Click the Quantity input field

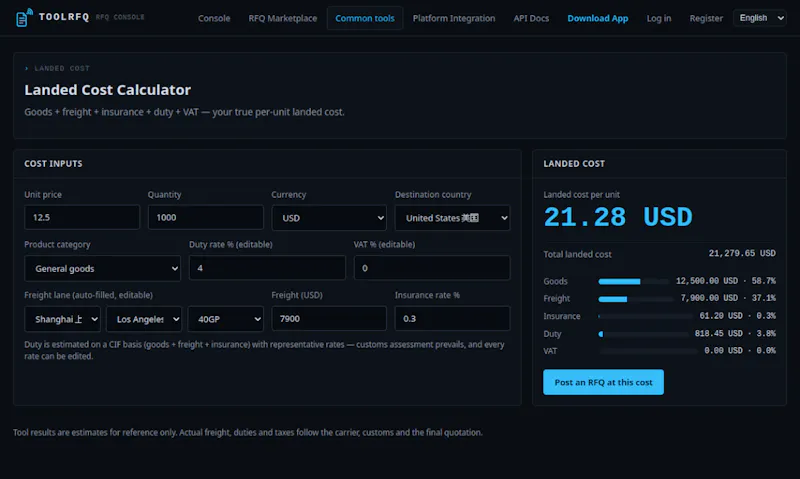point(206,217)
